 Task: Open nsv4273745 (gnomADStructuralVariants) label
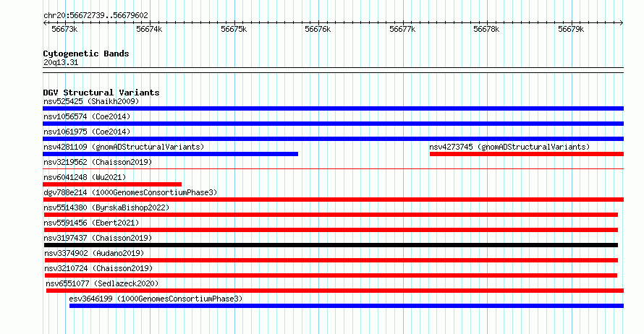(x=509, y=147)
